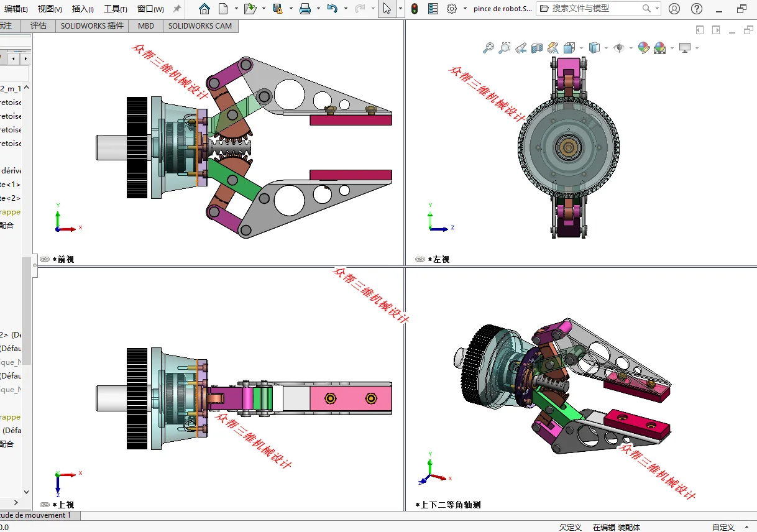
Task: Open the 视图(V) menu
Action: pyautogui.click(x=50, y=9)
